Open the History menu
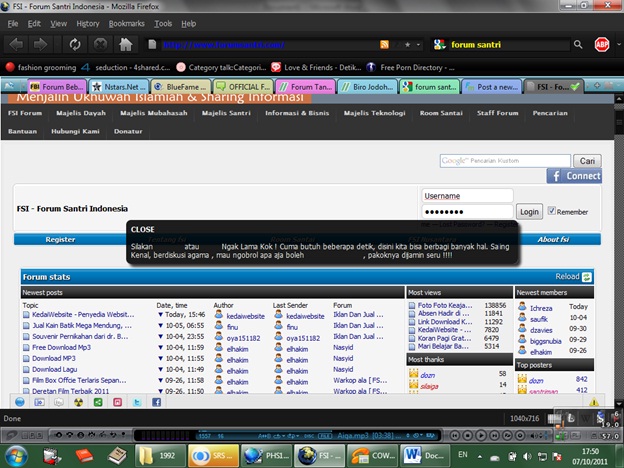Viewport: 624px width, 468px height. click(88, 23)
